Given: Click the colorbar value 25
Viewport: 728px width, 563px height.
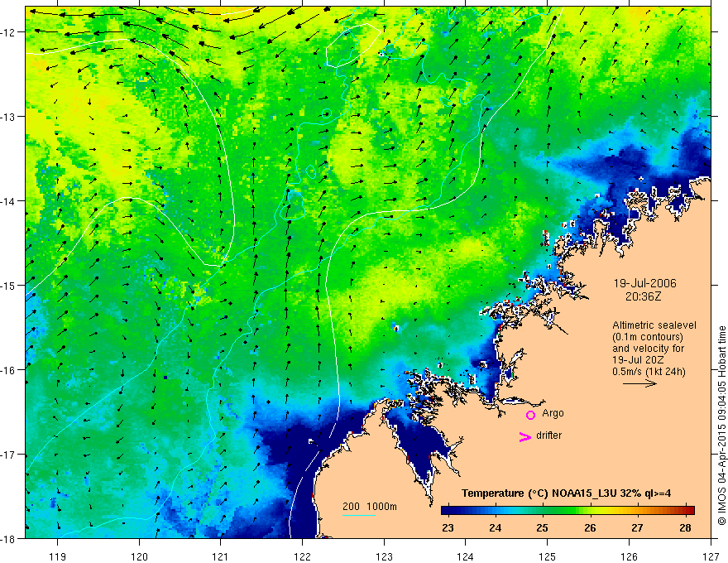Looking at the screenshot, I should point(543,527).
